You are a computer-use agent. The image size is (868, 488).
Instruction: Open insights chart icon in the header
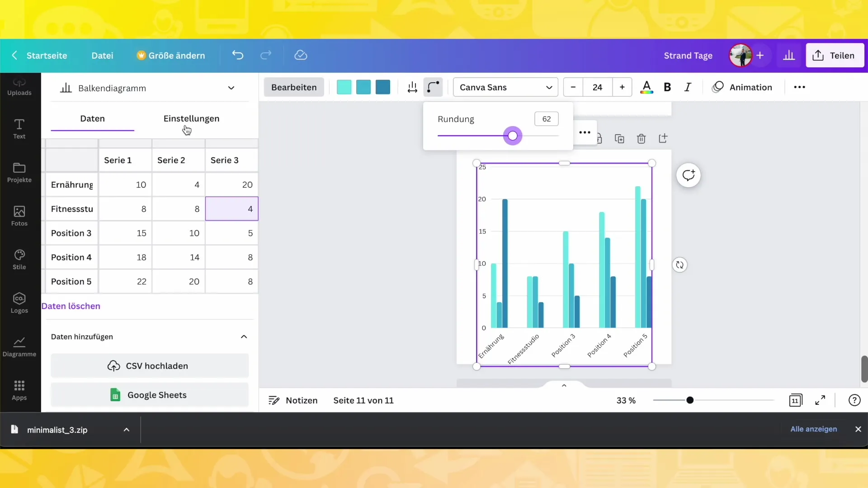[x=789, y=55]
